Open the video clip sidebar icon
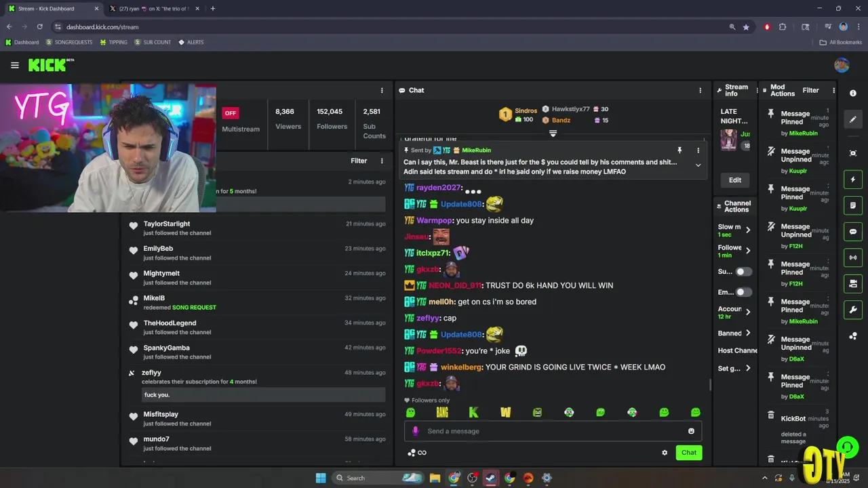Screen dimensions: 868x488 tap(853, 283)
